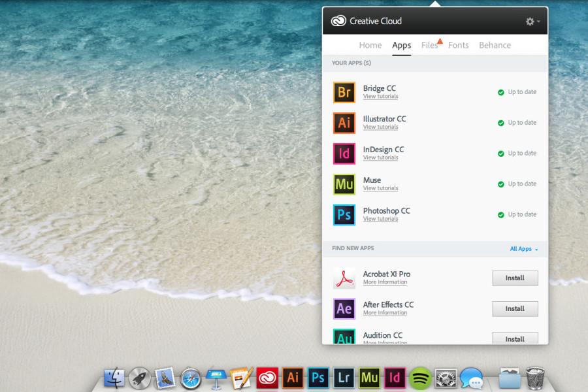Click the "Bridge CC" app name
Screen dimensions: 588x392
click(x=380, y=88)
